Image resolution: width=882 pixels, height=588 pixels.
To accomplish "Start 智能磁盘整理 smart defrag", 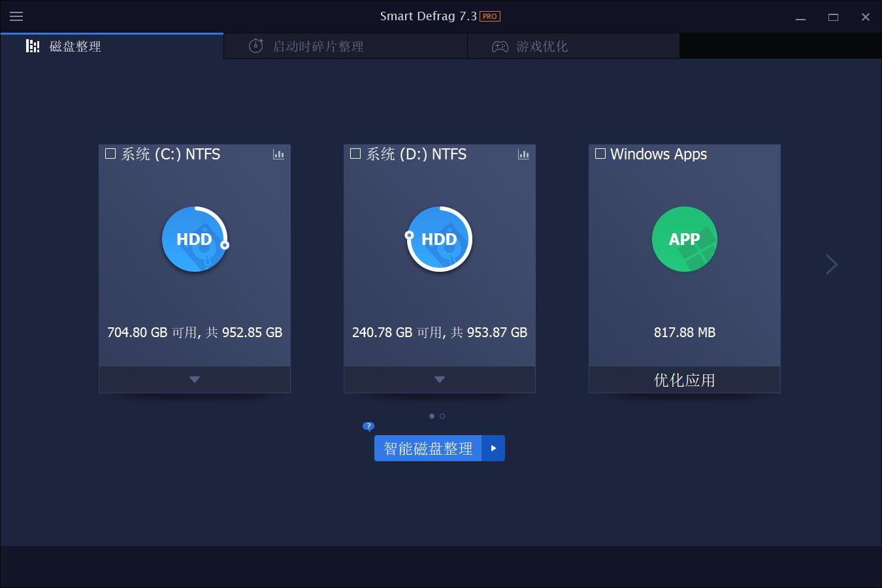I will point(428,448).
